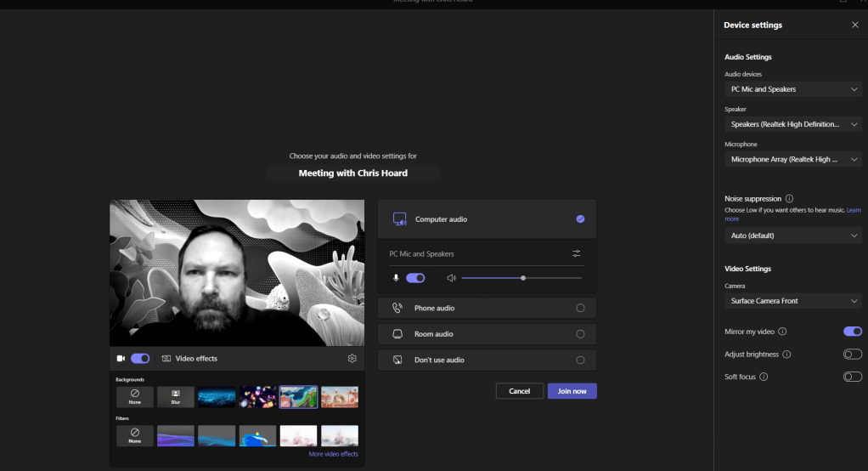The image size is (868, 471).
Task: Select the Phone audio option
Action: (x=486, y=309)
